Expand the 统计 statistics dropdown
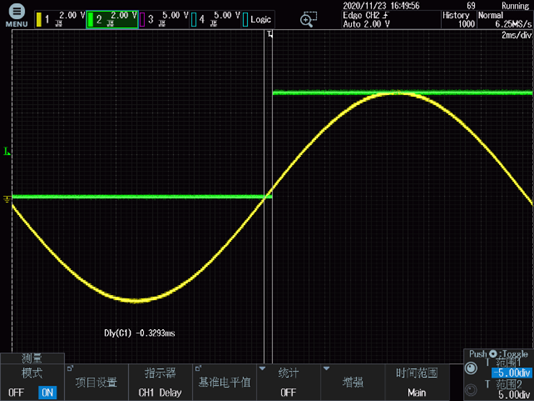Viewport: 534px width, 401px height. point(288,382)
